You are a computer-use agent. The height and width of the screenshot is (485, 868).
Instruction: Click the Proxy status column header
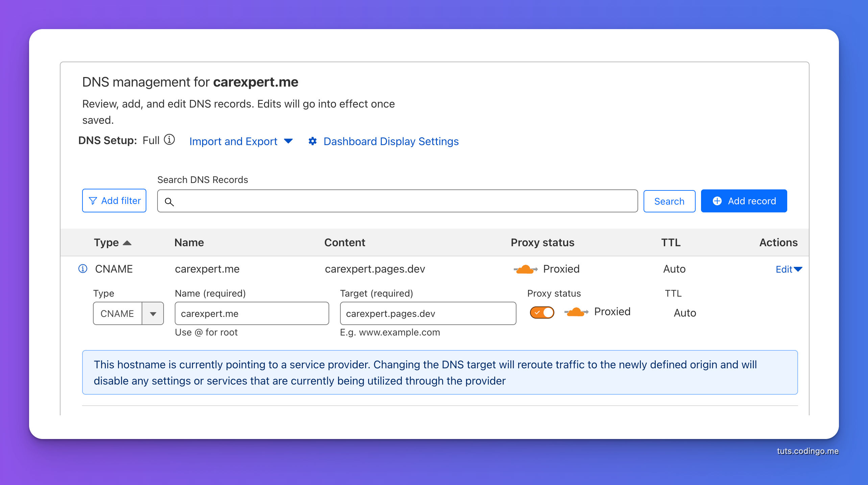542,243
